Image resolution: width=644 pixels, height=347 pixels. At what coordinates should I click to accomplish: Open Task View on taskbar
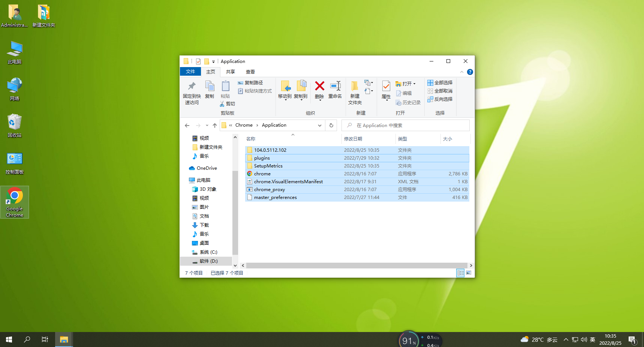tap(45, 340)
